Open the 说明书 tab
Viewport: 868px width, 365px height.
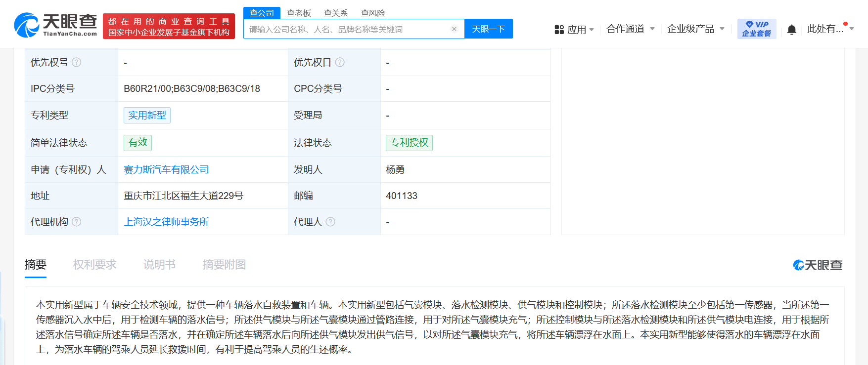point(159,265)
